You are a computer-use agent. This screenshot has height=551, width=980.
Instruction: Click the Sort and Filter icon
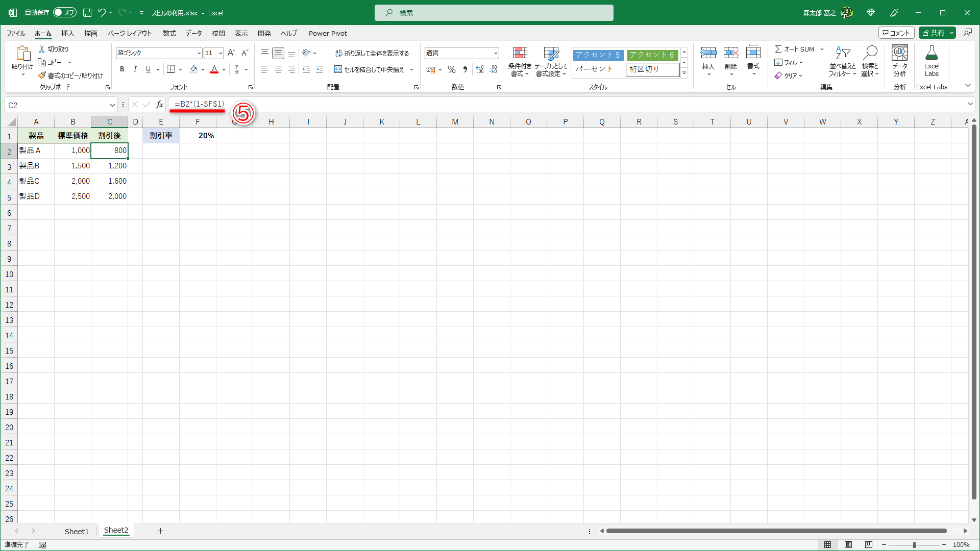point(842,53)
